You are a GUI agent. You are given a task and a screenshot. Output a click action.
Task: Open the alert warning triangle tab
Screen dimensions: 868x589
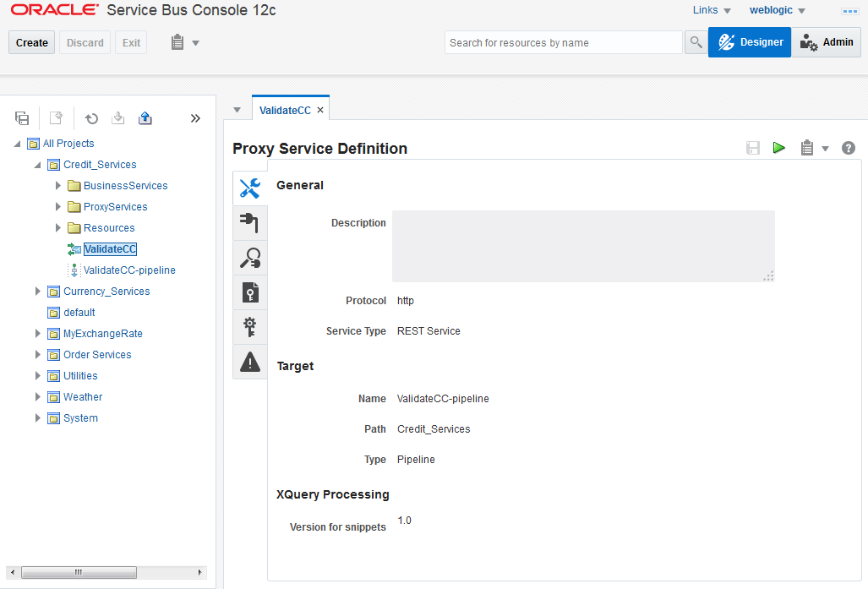[x=249, y=362]
